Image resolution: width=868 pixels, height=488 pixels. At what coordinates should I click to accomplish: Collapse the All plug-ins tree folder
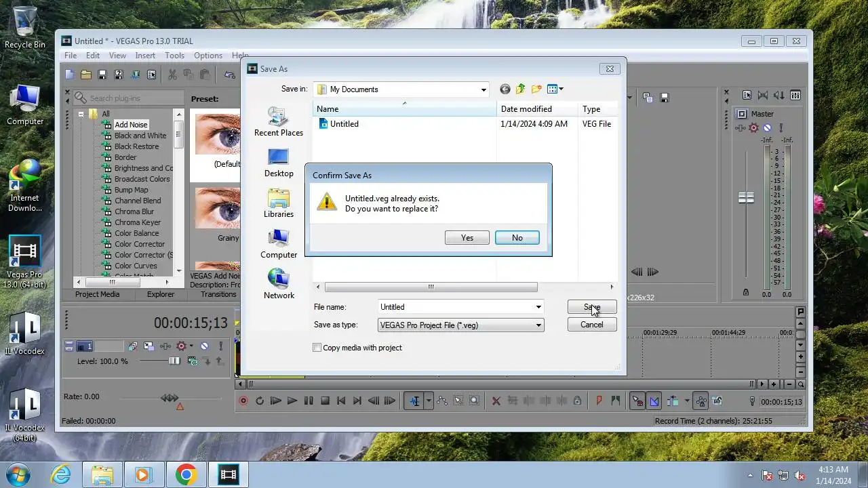pyautogui.click(x=81, y=114)
